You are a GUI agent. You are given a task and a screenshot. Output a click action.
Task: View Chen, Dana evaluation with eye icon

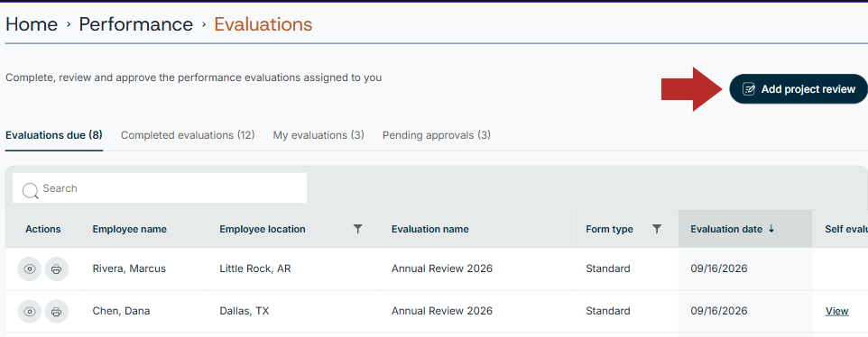(30, 312)
